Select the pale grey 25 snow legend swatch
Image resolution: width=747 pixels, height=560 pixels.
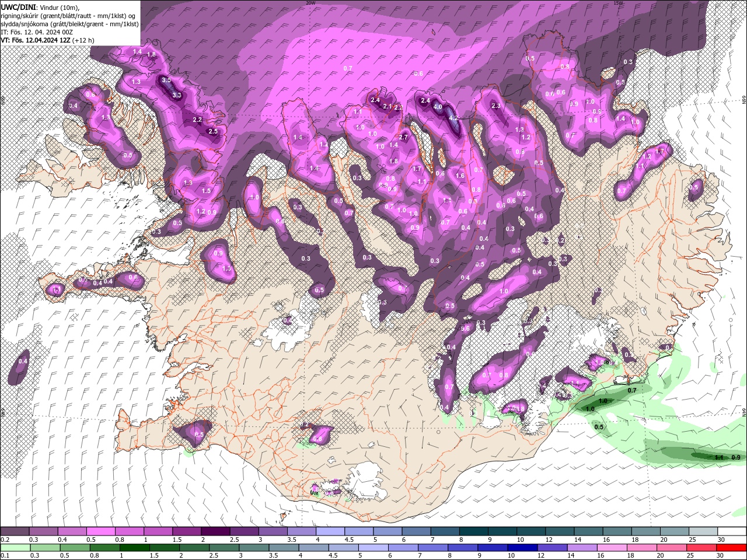(x=703, y=531)
